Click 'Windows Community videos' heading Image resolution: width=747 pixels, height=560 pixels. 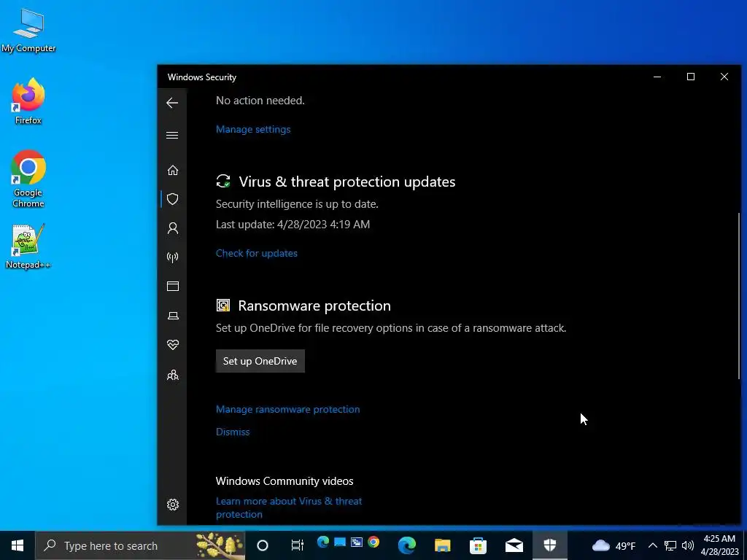point(285,481)
